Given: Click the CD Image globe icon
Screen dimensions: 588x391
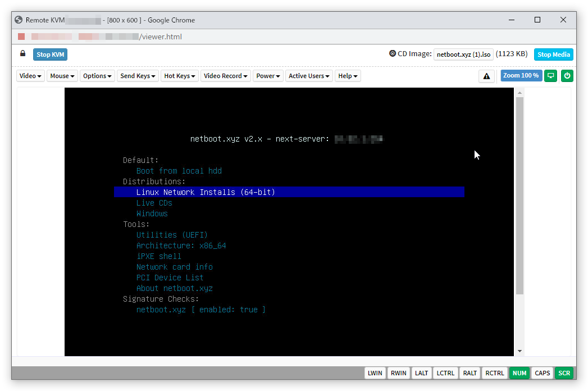Looking at the screenshot, I should [x=394, y=53].
